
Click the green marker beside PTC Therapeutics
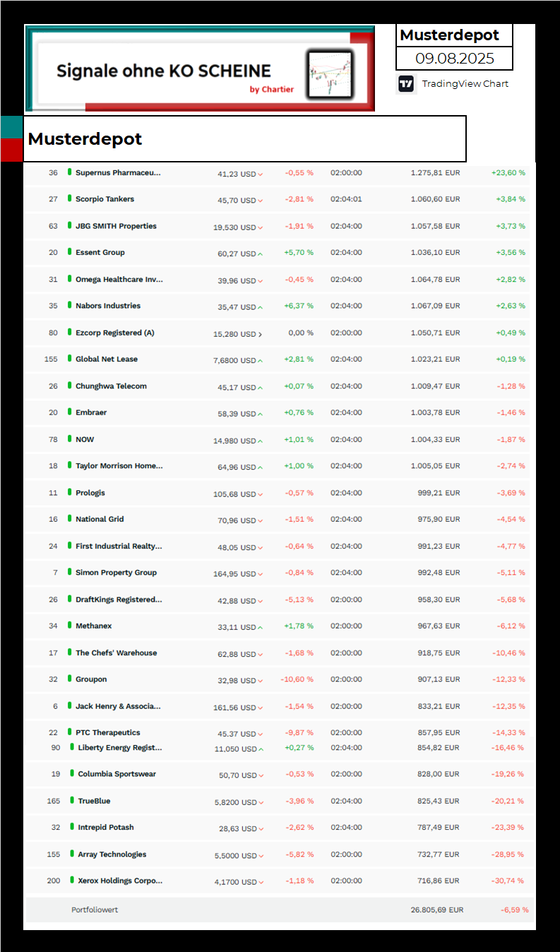point(69,732)
